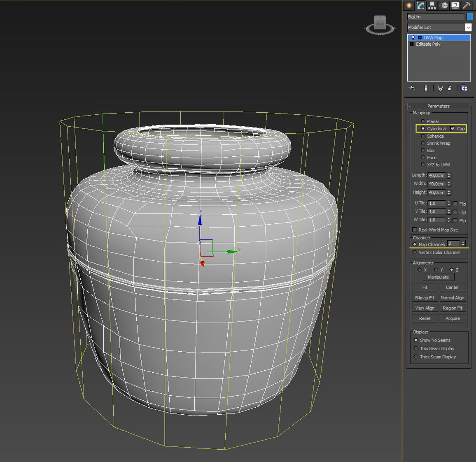The image size is (476, 462).
Task: Select XYZ to UVW mapping
Action: 422,165
